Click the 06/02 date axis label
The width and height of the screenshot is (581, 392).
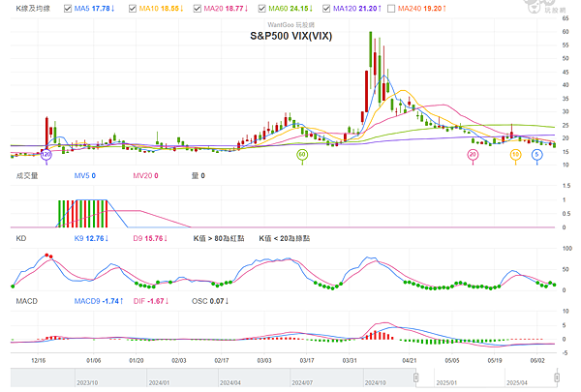537,360
